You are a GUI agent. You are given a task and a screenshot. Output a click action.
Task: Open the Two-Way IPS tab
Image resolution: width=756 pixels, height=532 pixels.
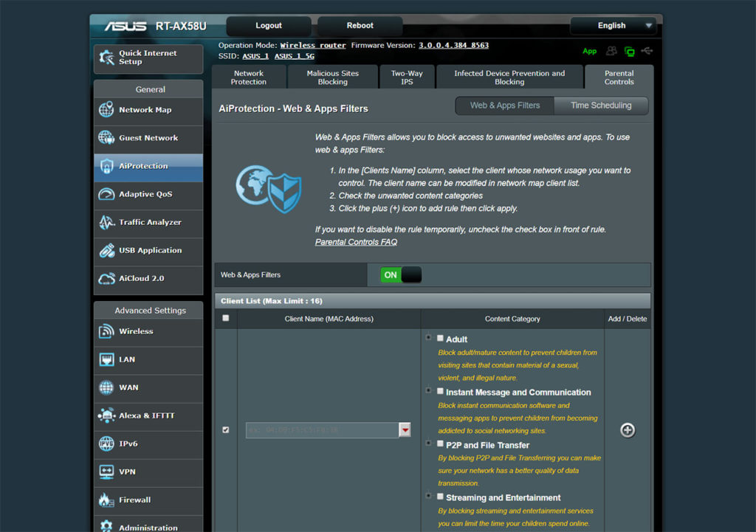click(x=407, y=77)
